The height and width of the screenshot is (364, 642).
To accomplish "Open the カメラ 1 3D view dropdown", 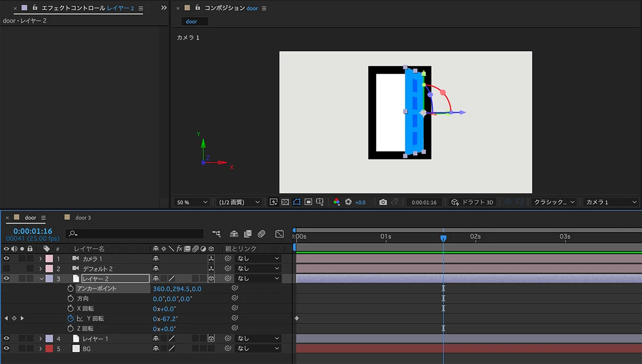I will tap(611, 203).
